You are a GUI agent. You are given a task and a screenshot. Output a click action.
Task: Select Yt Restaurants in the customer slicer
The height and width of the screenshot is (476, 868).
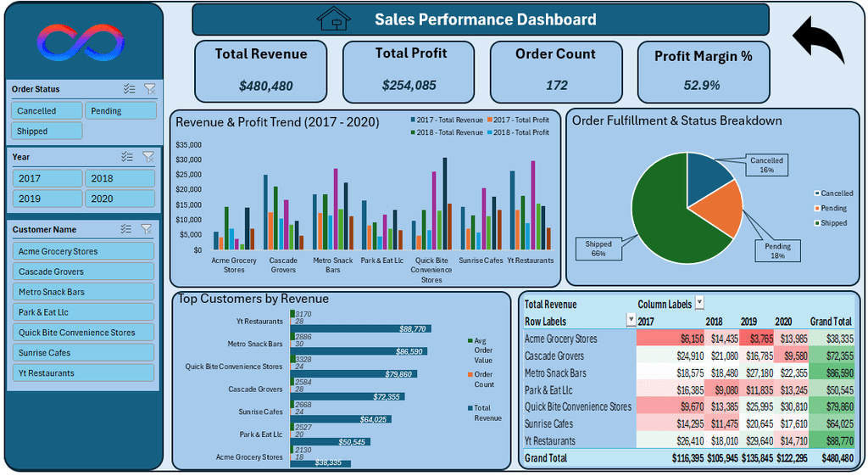[83, 373]
